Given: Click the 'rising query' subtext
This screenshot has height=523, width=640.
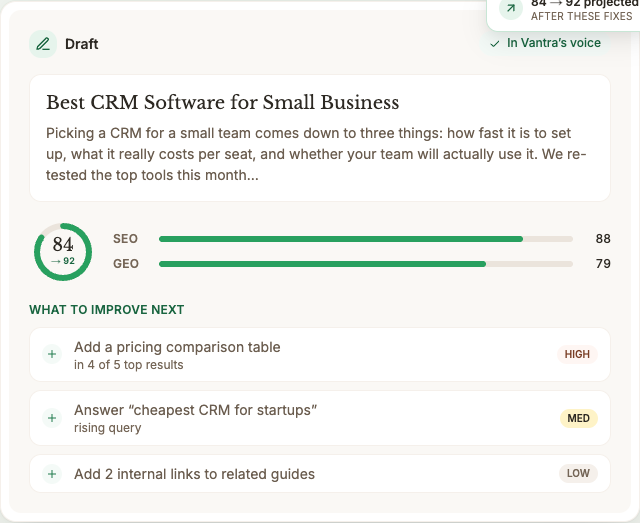Looking at the screenshot, I should [108, 428].
